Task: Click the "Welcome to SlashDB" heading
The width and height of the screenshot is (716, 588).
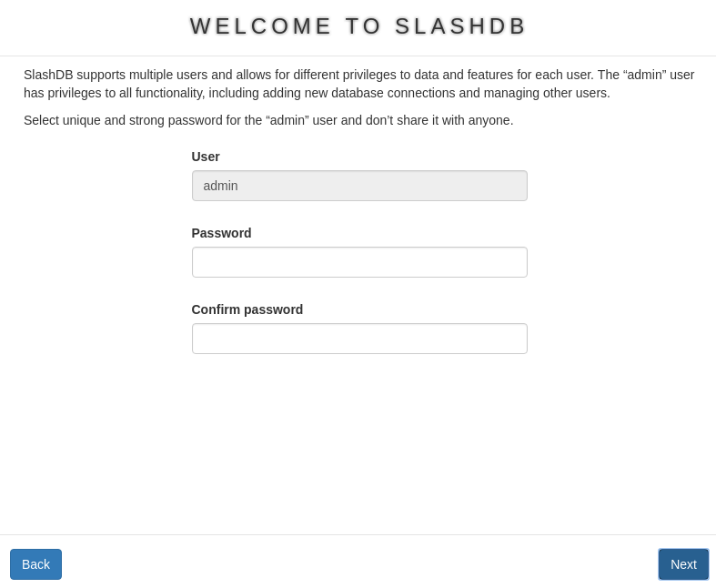Action: 358,26
